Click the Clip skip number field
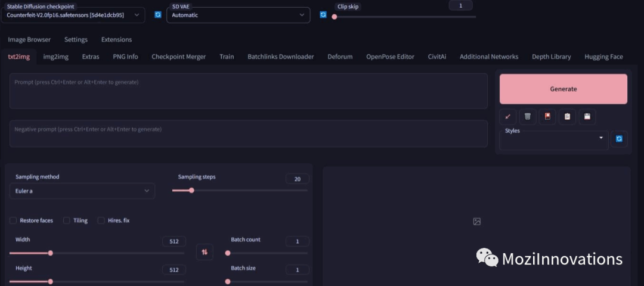The height and width of the screenshot is (286, 644). (460, 5)
